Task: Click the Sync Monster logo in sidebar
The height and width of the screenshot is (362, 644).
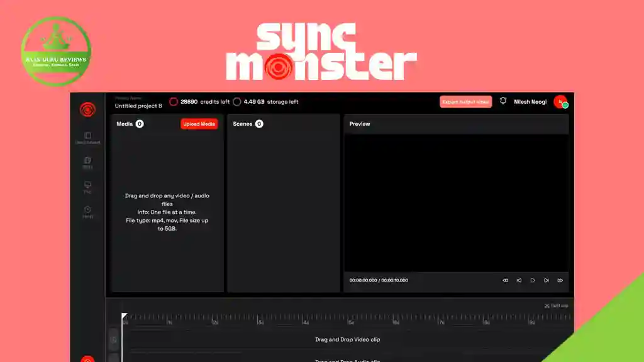Action: click(87, 109)
